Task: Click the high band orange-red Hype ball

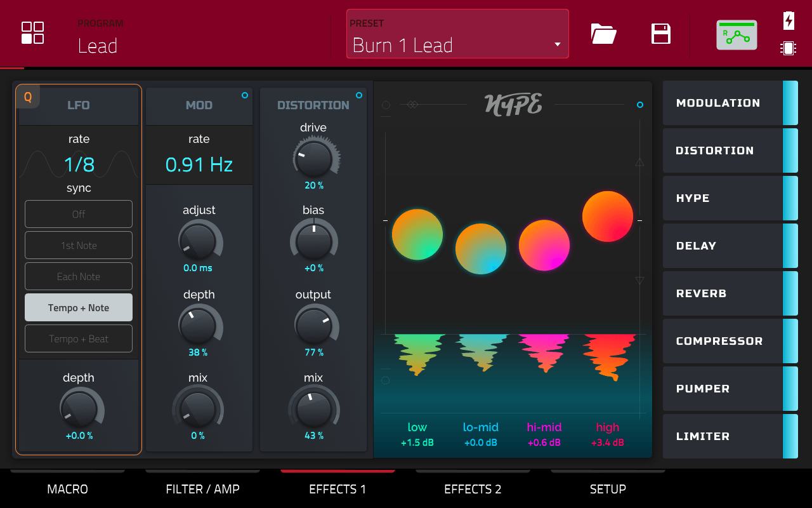Action: [x=608, y=217]
